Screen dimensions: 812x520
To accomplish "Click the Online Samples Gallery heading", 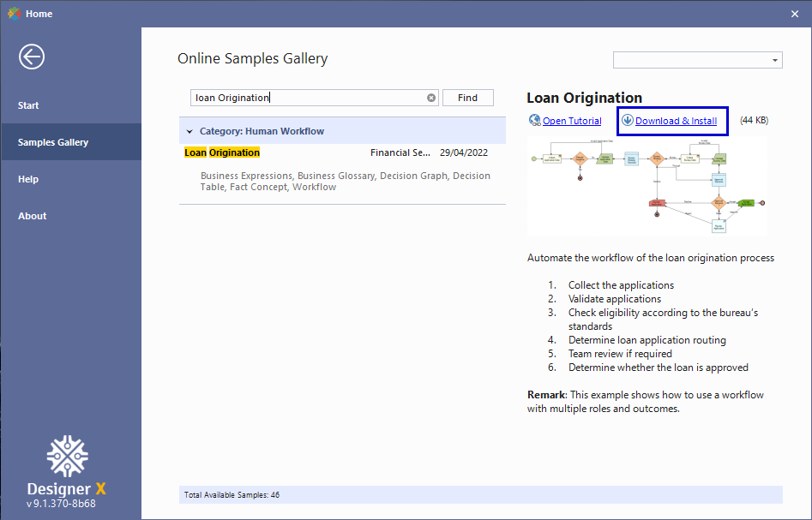I will coord(253,58).
